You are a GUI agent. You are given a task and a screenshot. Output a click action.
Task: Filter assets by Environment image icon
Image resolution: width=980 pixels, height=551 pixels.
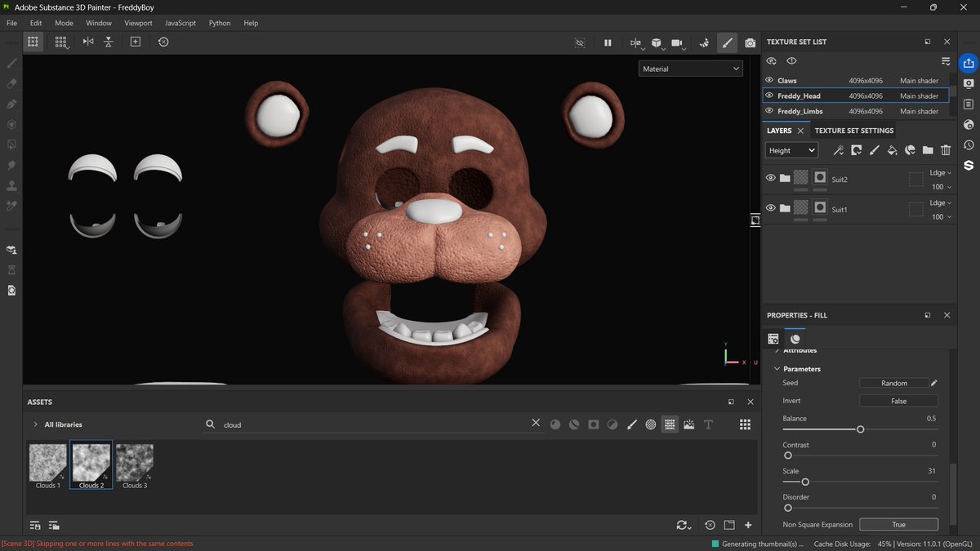(x=689, y=424)
